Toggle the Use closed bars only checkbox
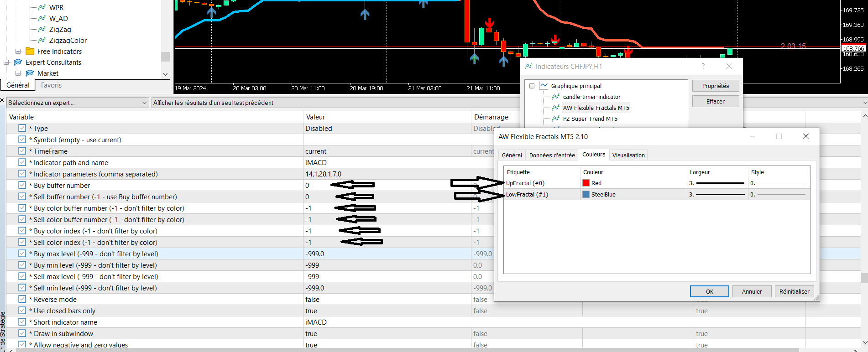This screenshot has width=868, height=352. click(22, 311)
